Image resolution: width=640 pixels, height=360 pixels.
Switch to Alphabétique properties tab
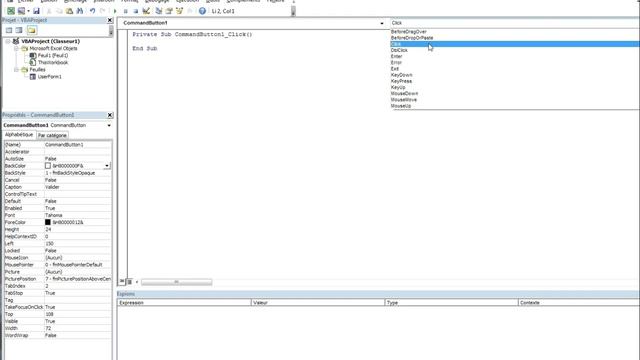click(x=19, y=135)
